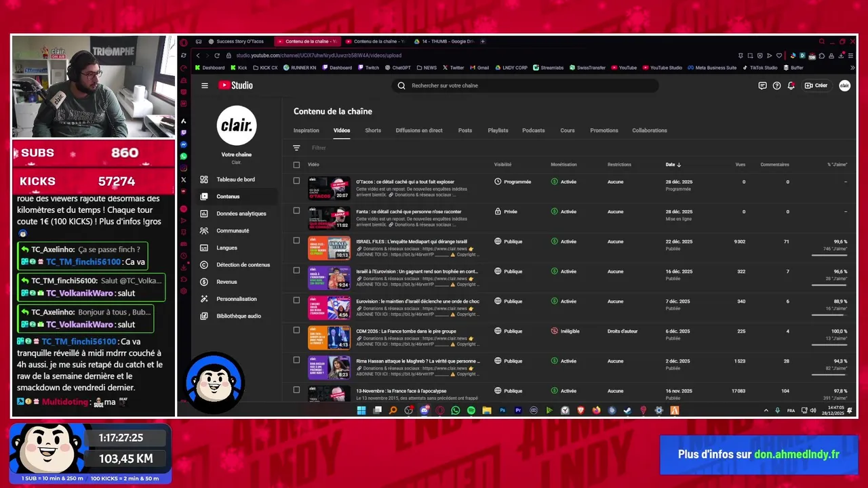The width and height of the screenshot is (868, 488).
Task: Switch to the Podcasts tab
Action: point(534,130)
